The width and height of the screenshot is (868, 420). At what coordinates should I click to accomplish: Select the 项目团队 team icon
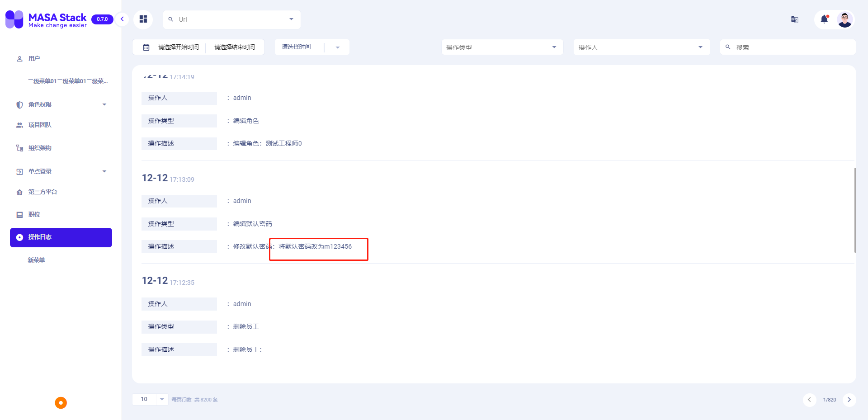click(x=19, y=125)
